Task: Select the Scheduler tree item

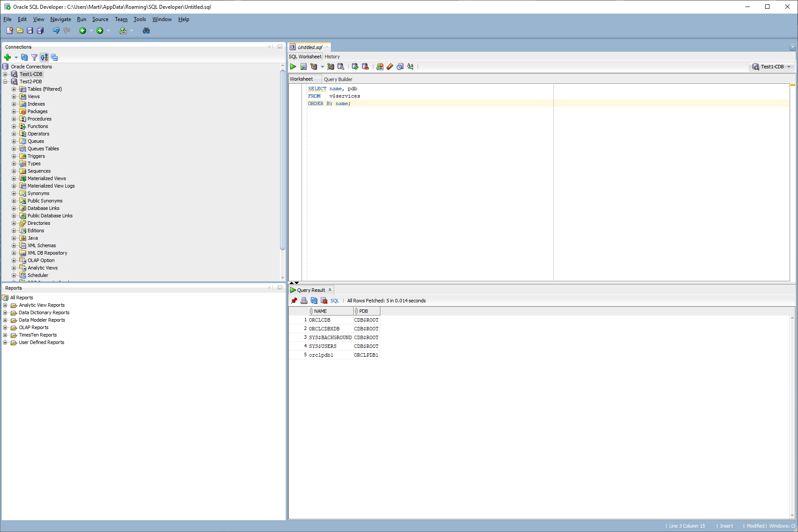Action: (x=38, y=275)
